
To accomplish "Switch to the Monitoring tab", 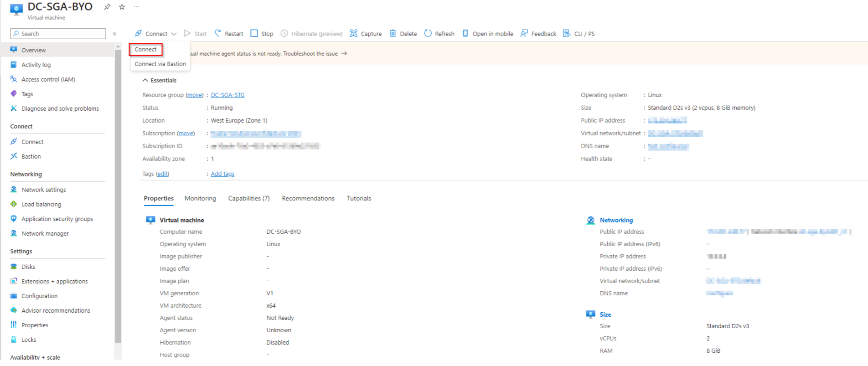I will [200, 198].
